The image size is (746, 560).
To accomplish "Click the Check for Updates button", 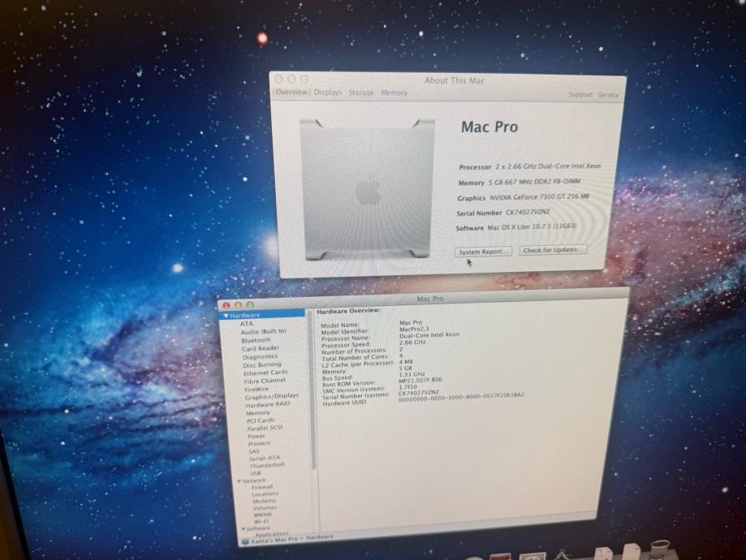I will point(552,250).
